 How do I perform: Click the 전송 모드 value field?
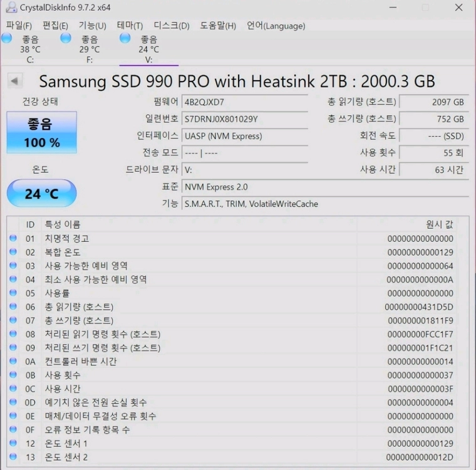tap(245, 153)
